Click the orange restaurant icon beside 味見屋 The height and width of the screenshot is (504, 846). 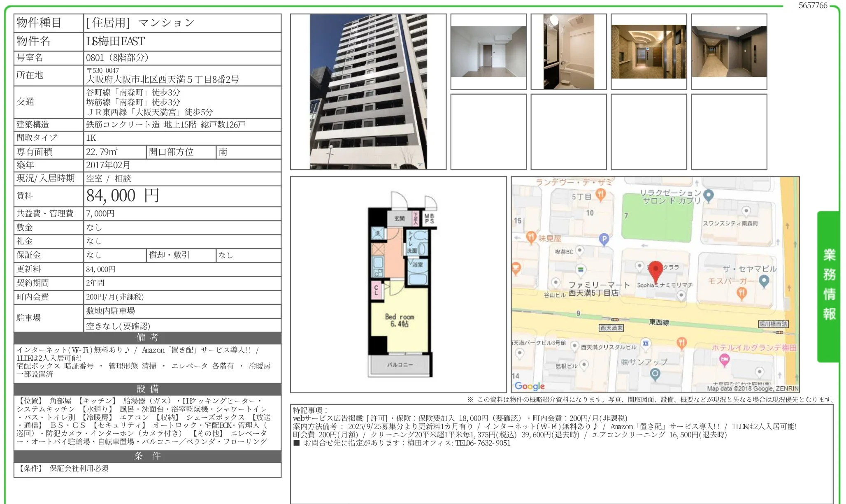tap(531, 237)
